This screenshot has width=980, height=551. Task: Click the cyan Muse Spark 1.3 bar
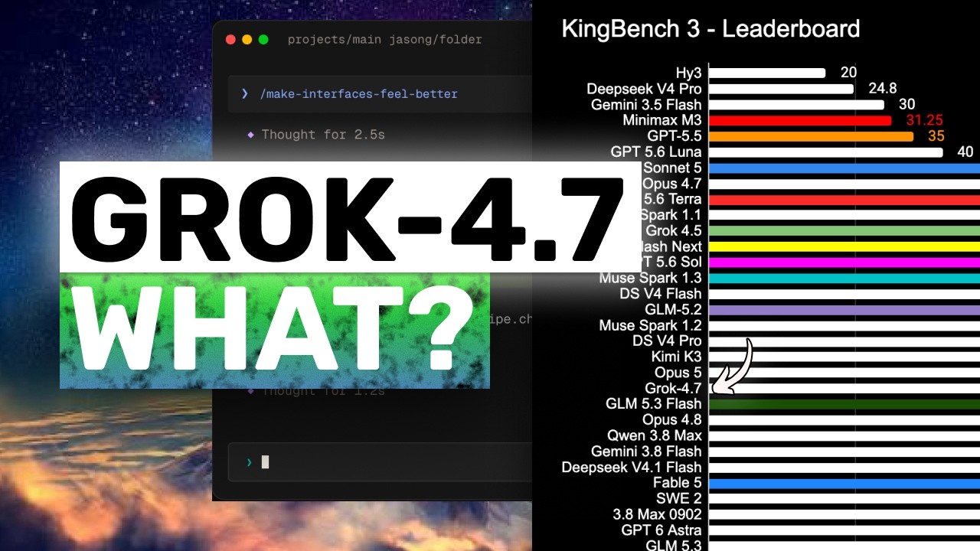pyautogui.click(x=844, y=278)
